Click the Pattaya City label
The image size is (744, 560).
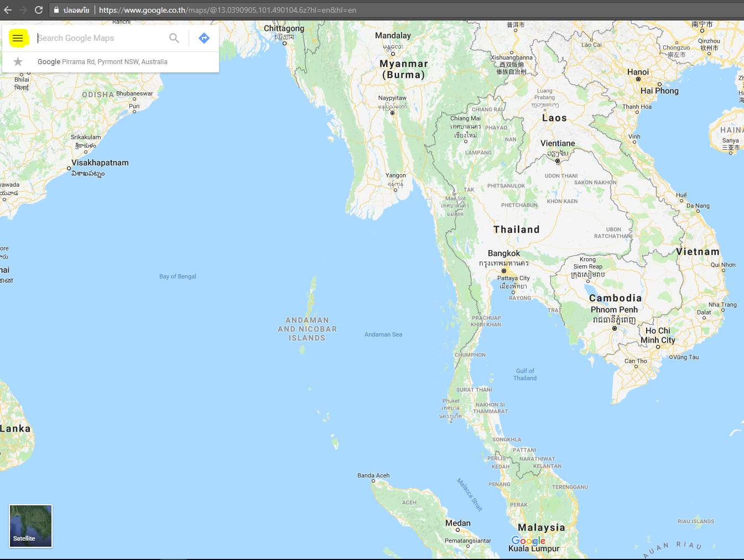tap(513, 278)
